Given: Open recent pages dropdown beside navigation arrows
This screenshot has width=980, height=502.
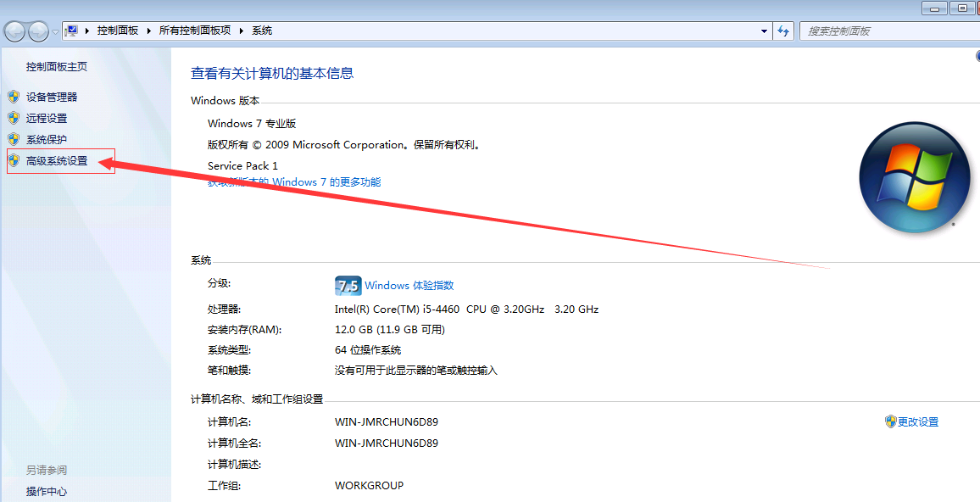Looking at the screenshot, I should click(x=56, y=31).
